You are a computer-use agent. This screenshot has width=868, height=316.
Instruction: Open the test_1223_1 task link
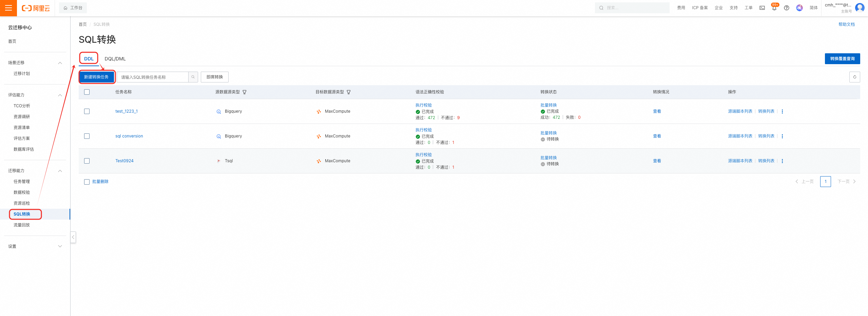pyautogui.click(x=127, y=111)
